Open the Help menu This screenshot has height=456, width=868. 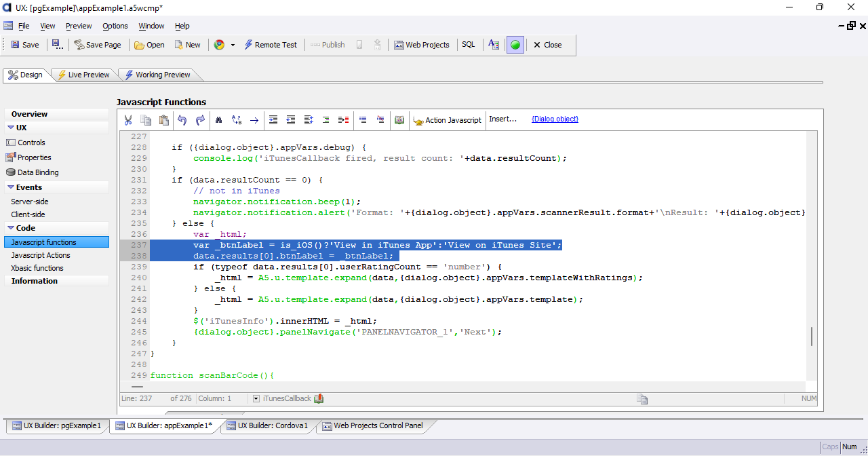182,26
